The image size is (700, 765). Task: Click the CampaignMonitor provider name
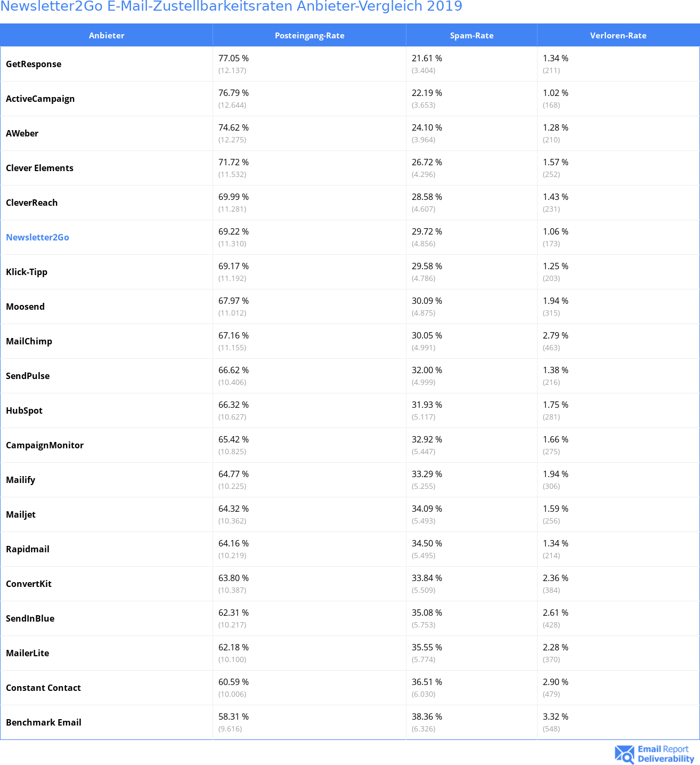pyautogui.click(x=45, y=446)
